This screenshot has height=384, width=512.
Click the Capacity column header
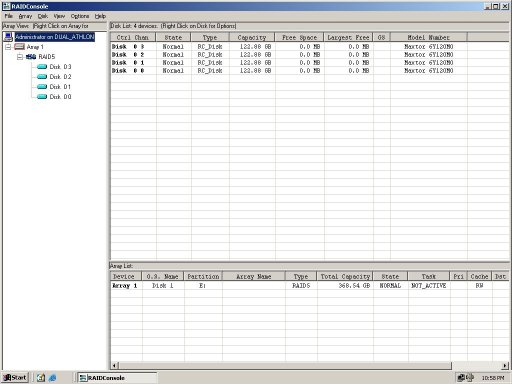click(x=252, y=37)
